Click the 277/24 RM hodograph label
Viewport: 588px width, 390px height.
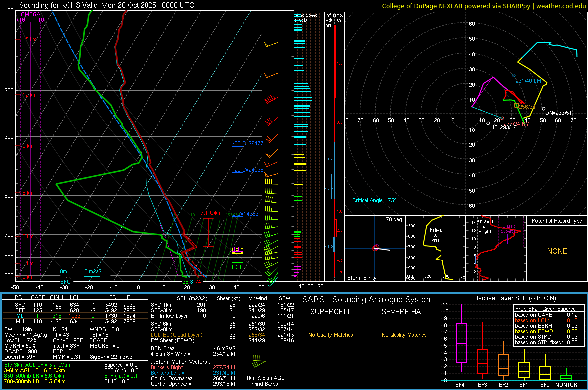pos(516,124)
